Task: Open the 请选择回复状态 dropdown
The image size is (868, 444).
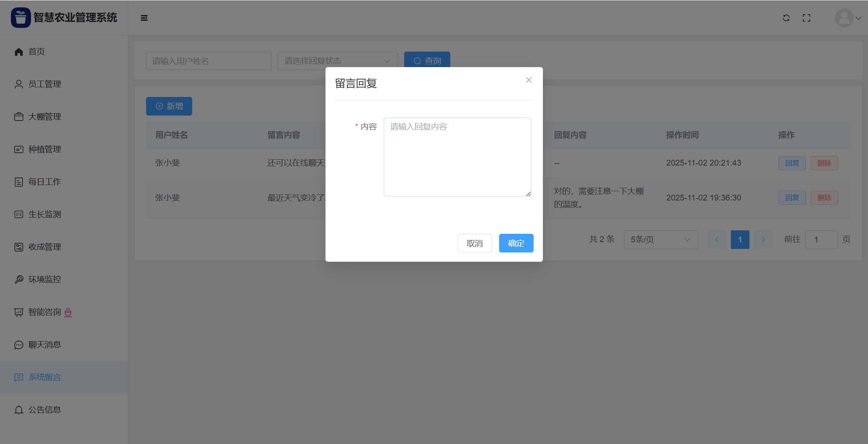Action: (338, 61)
